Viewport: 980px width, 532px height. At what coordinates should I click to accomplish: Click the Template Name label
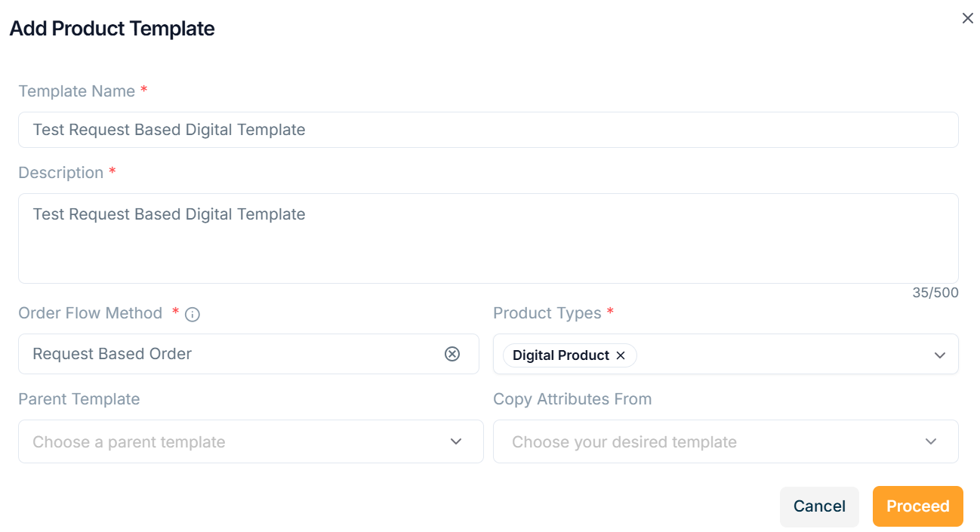point(76,91)
